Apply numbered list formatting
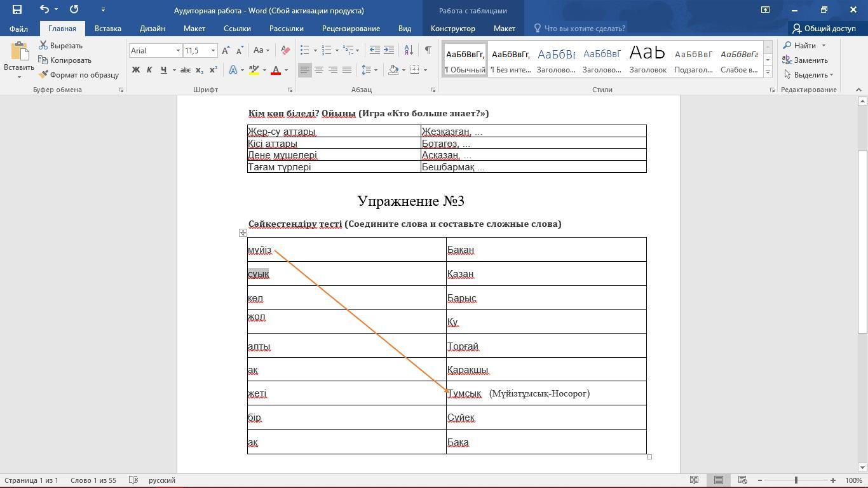This screenshot has width=868, height=488. point(327,50)
